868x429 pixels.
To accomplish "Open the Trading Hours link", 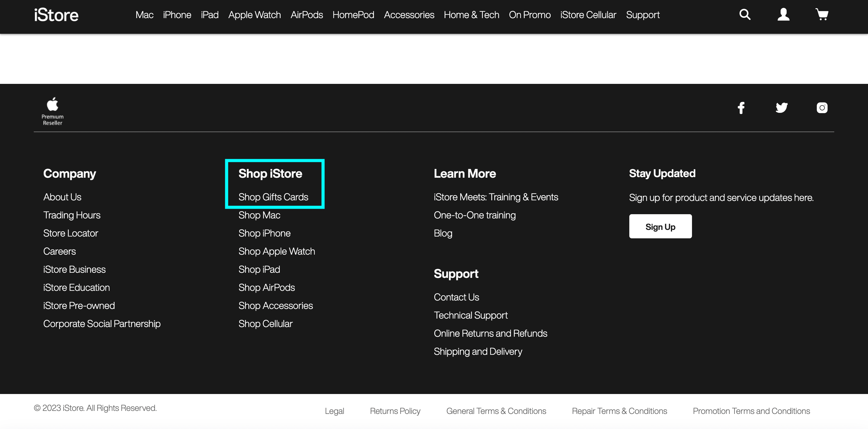I will [72, 215].
